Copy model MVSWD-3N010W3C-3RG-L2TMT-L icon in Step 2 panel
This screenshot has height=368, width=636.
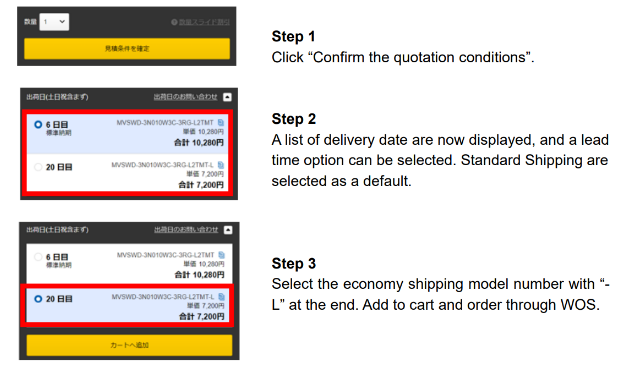coord(221,165)
